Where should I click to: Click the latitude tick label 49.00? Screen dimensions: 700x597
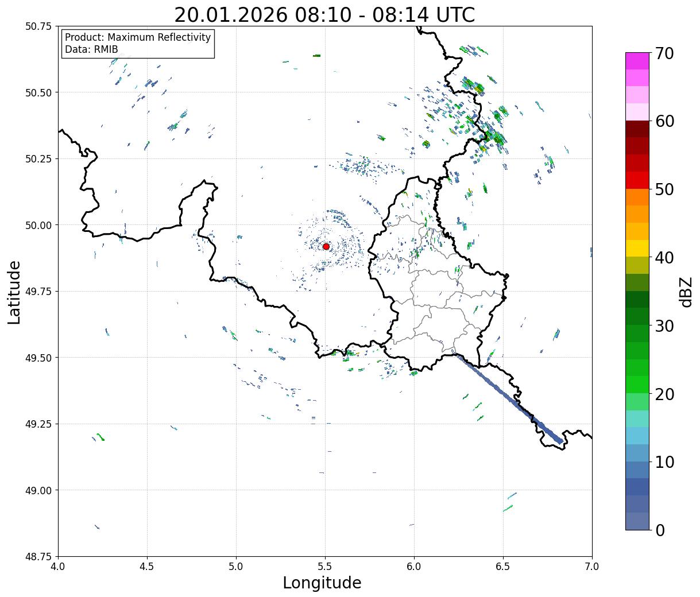(39, 490)
